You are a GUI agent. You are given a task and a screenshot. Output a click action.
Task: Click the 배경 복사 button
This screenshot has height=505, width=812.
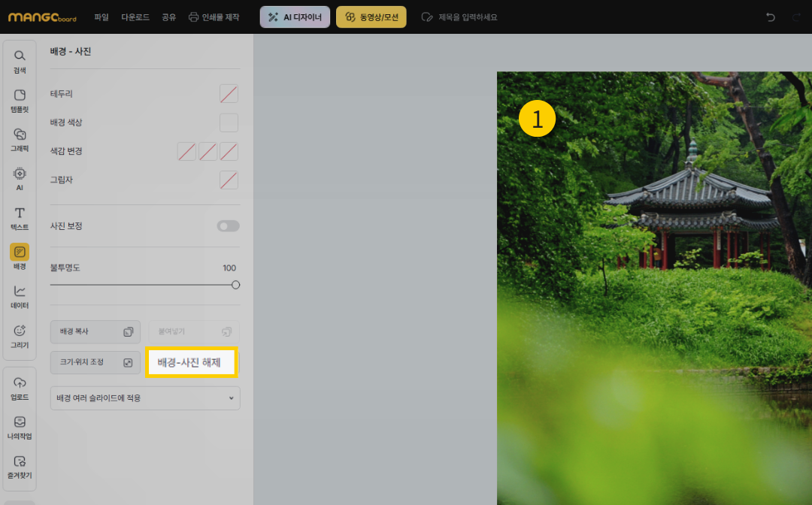pyautogui.click(x=95, y=331)
